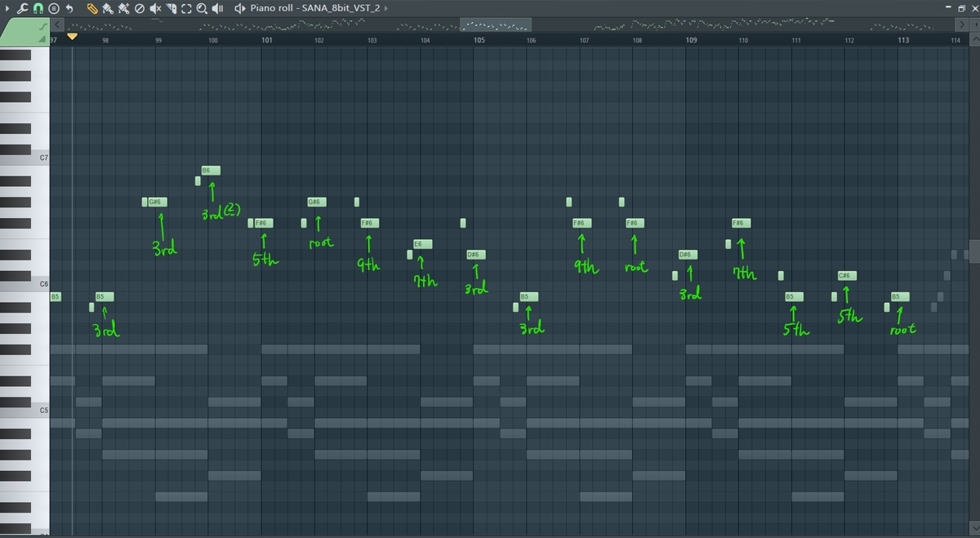Select the E6 note
The image size is (980, 538).
(422, 244)
